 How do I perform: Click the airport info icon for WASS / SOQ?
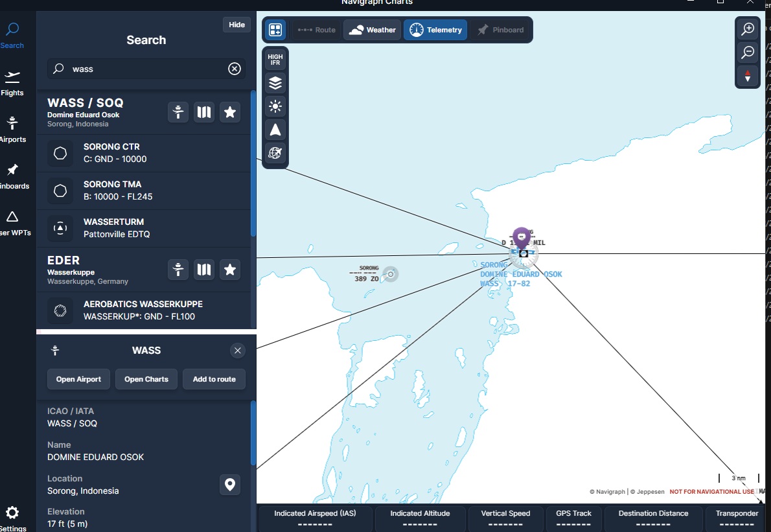[178, 112]
